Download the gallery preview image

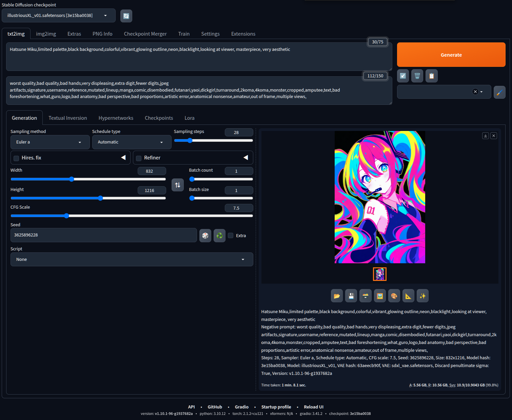coord(486,136)
